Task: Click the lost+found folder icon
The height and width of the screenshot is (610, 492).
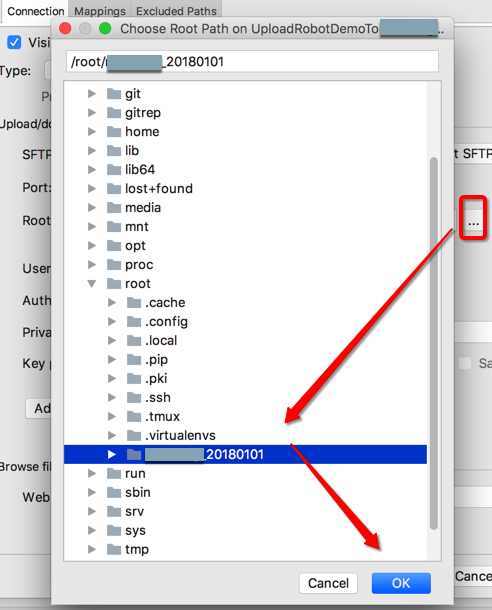Action: tap(114, 189)
